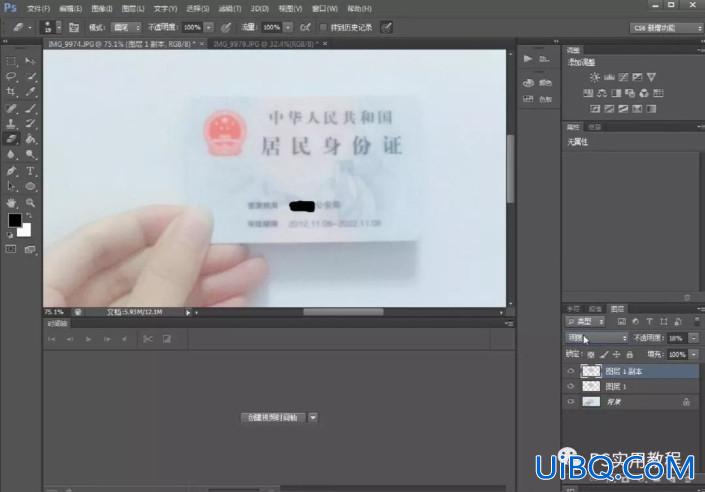Add a Vibrance adjustment layer
The height and width of the screenshot is (492, 705).
(x=651, y=77)
